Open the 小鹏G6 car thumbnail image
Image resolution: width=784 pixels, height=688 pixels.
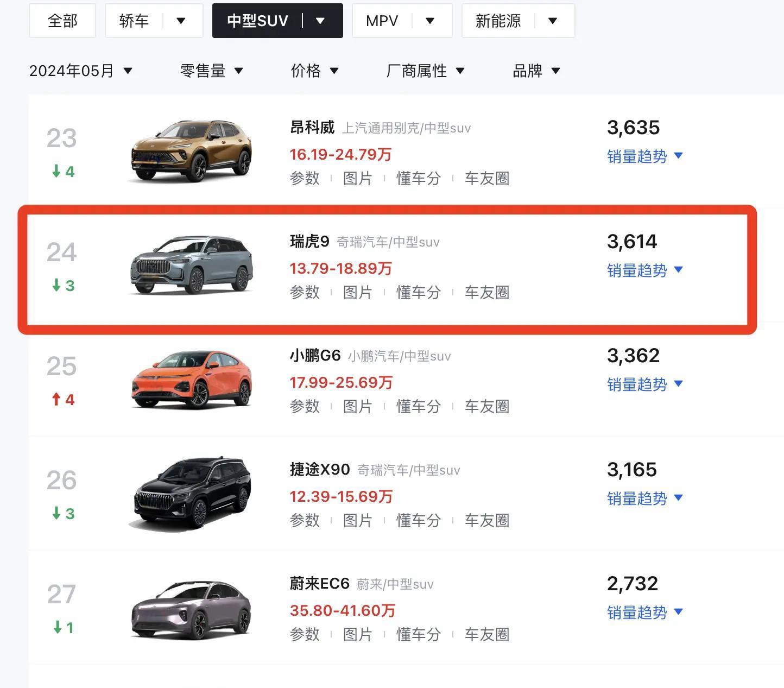coord(191,379)
